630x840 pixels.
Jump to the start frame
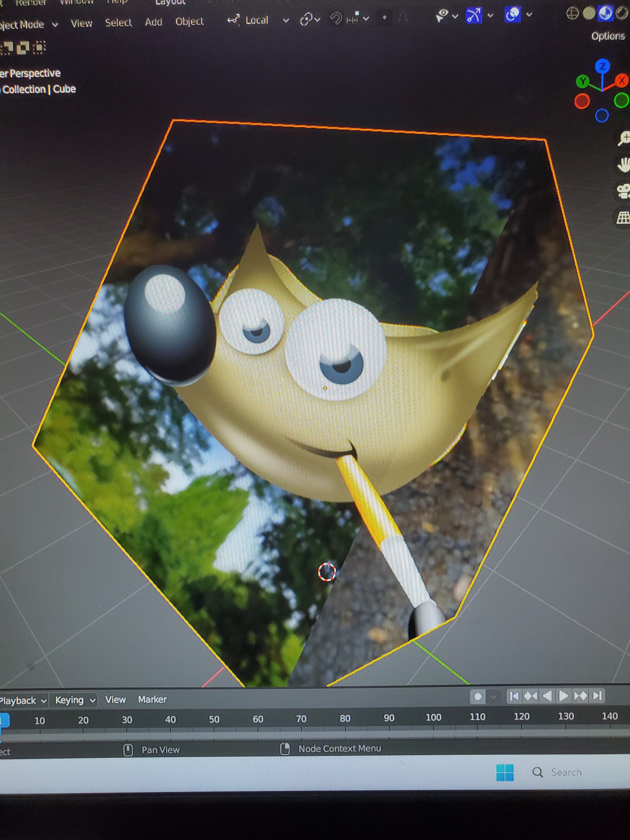514,696
